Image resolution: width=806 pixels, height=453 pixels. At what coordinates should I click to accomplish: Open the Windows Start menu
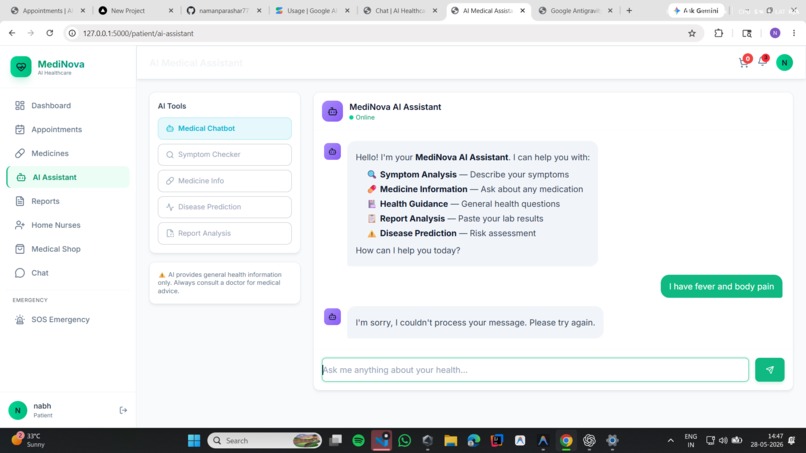click(194, 441)
